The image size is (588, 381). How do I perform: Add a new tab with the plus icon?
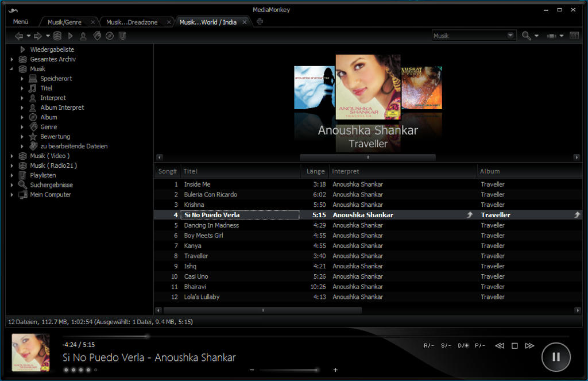tap(260, 22)
